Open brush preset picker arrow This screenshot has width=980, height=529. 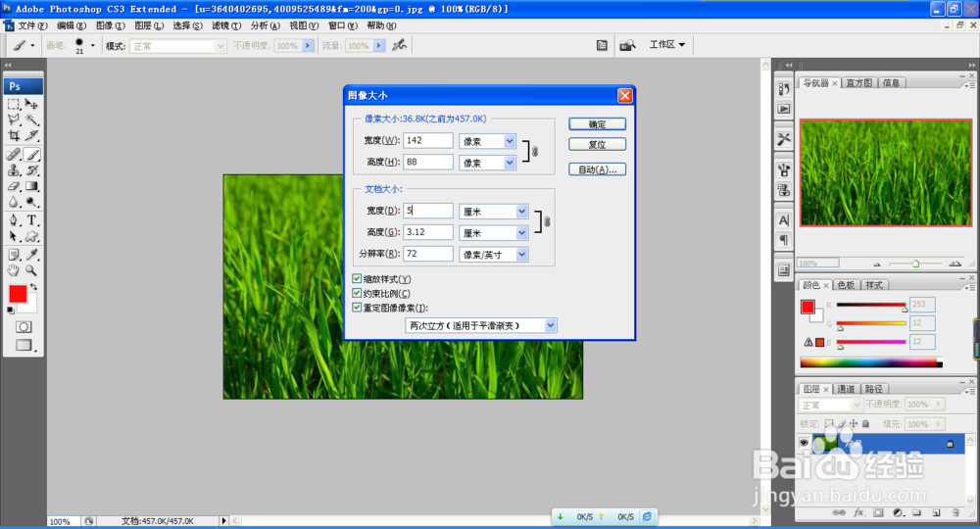[x=92, y=45]
